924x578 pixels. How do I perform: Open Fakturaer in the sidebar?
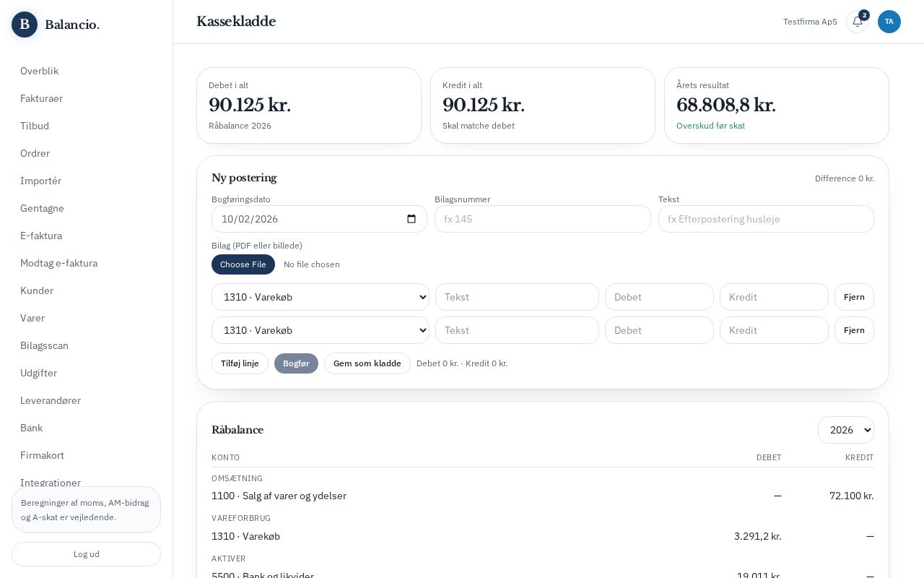pyautogui.click(x=87, y=98)
